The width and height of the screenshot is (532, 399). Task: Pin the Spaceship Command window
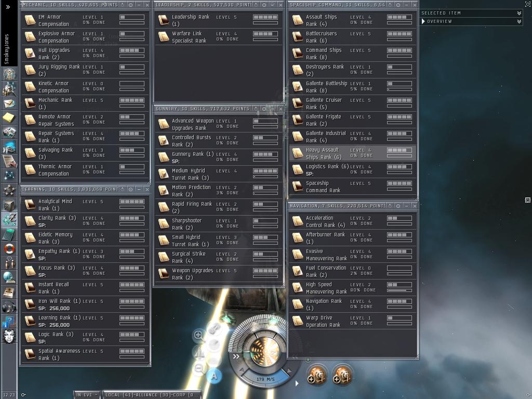(x=390, y=5)
